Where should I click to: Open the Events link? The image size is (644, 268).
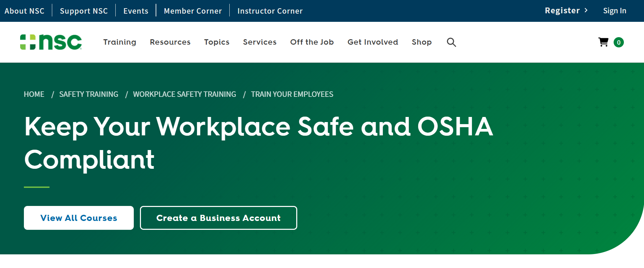[x=135, y=11]
